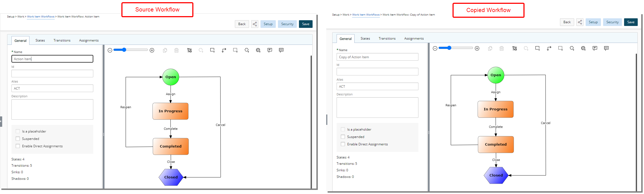Check 'Is a placeholder' in Source Workflow
This screenshot has height=194, width=644.
18,131
